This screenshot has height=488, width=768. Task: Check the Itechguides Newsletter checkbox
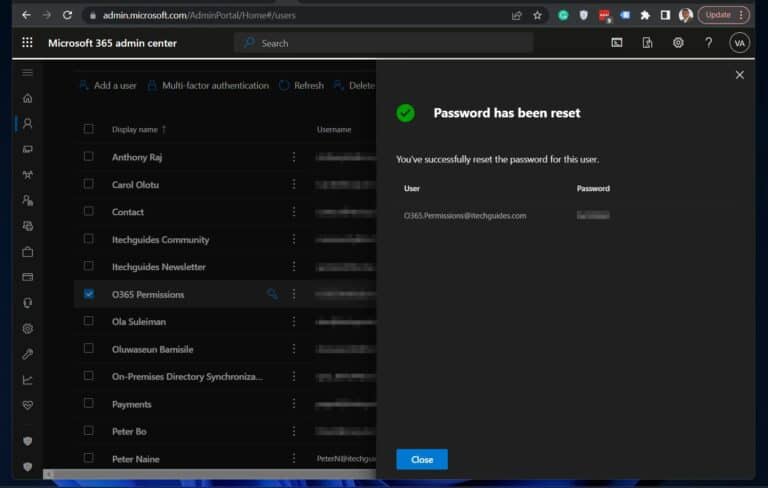coord(89,266)
